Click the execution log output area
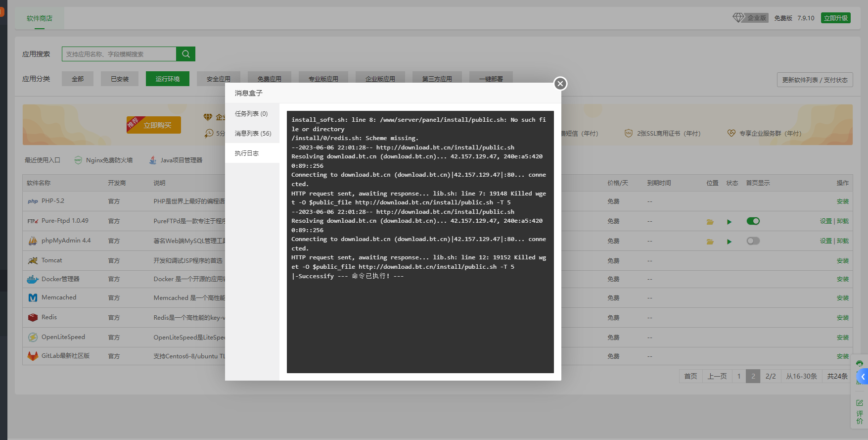This screenshot has height=440, width=868. pyautogui.click(x=420, y=242)
